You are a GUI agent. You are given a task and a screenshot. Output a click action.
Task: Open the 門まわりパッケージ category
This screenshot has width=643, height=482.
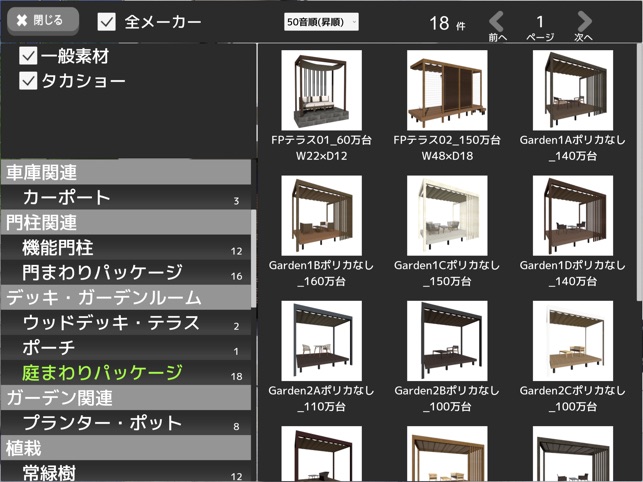tap(126, 272)
